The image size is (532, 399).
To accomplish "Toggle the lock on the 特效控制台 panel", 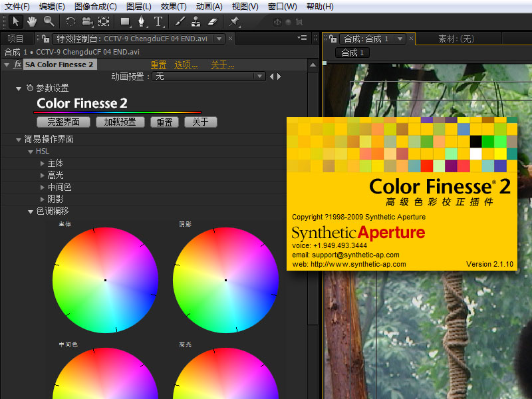I will (46, 39).
